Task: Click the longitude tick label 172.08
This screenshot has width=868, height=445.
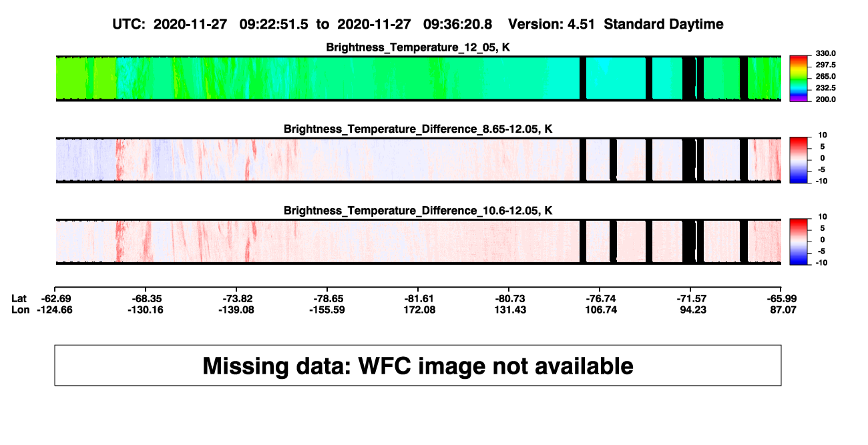Action: (420, 310)
